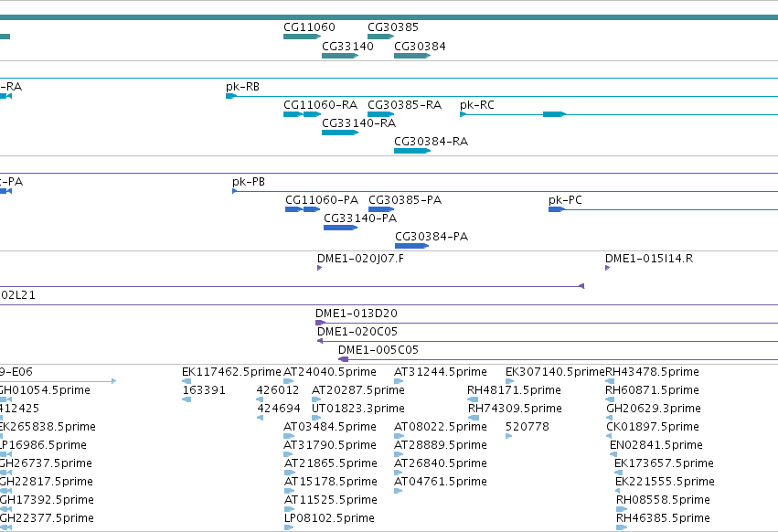
Task: Select EST GH20629.3prime
Action: click(609, 419)
